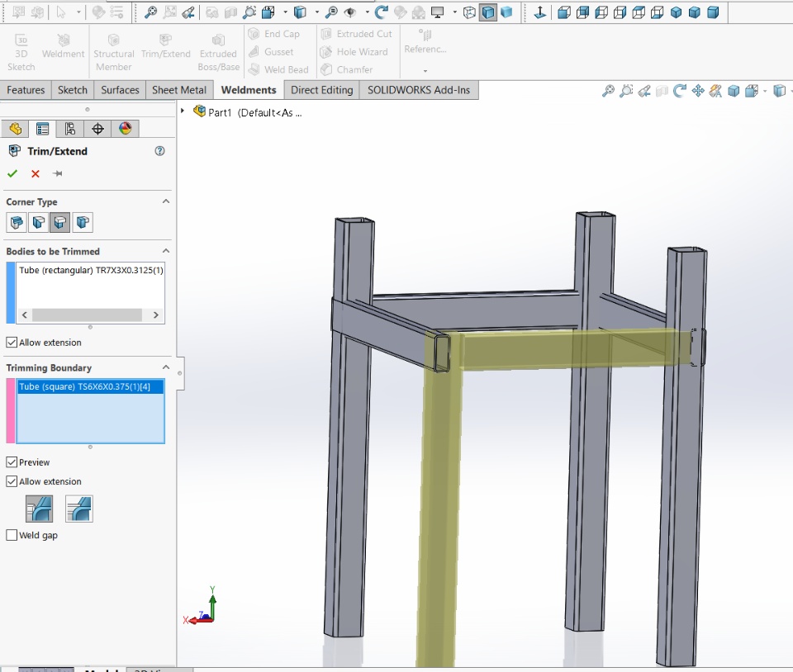Cancel Trim/Extend with the red X

point(36,173)
